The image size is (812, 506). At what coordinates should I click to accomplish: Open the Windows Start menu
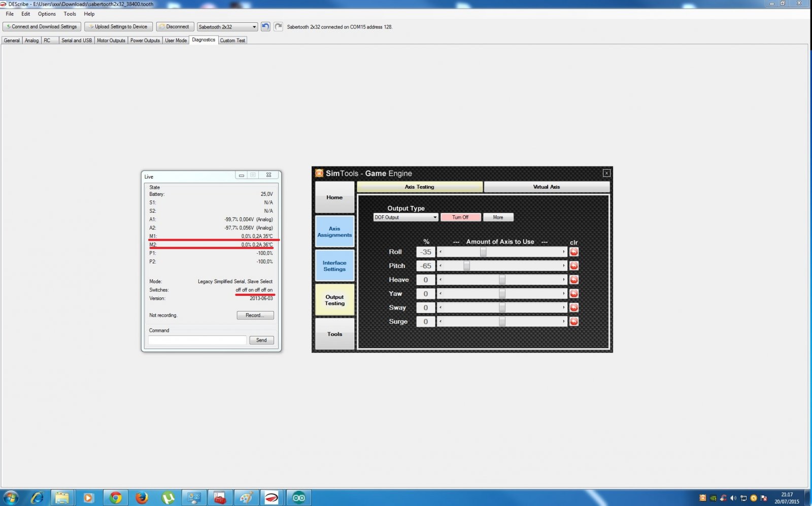click(11, 498)
